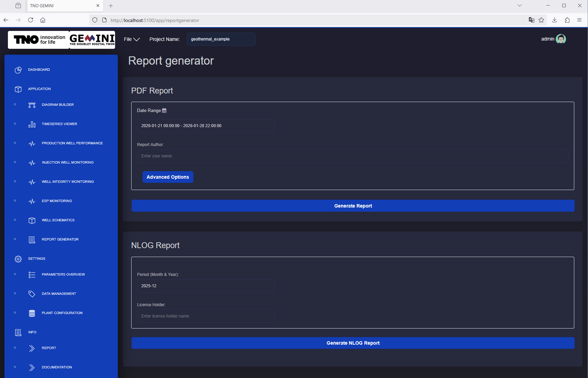Image resolution: width=588 pixels, height=378 pixels.
Task: Open the admin user avatar
Action: [x=561, y=39]
